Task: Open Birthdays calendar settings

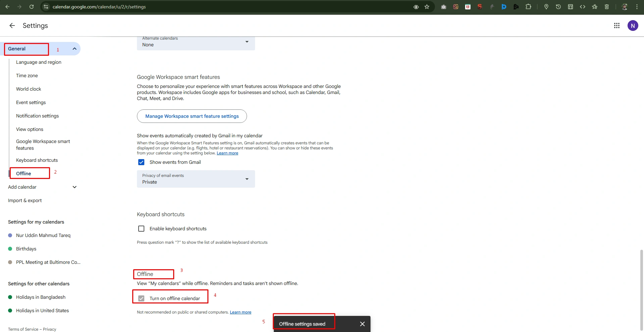Action: coord(26,249)
